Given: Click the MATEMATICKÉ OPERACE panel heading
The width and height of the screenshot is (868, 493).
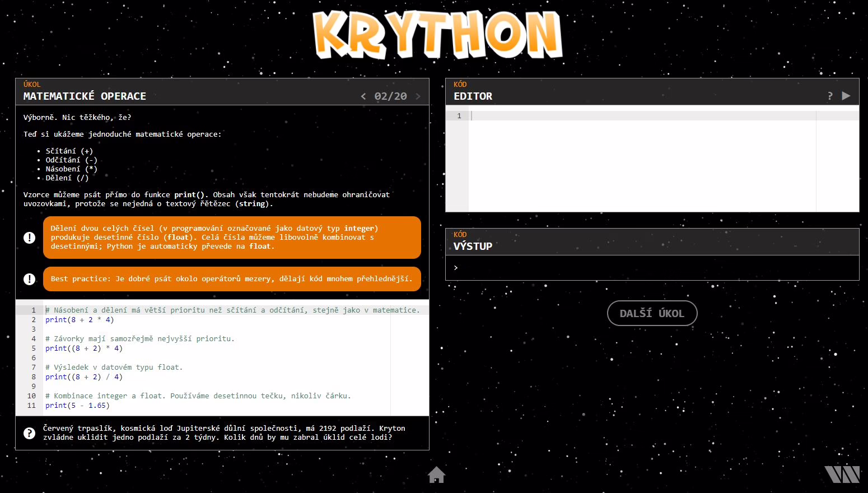Looking at the screenshot, I should tap(85, 96).
